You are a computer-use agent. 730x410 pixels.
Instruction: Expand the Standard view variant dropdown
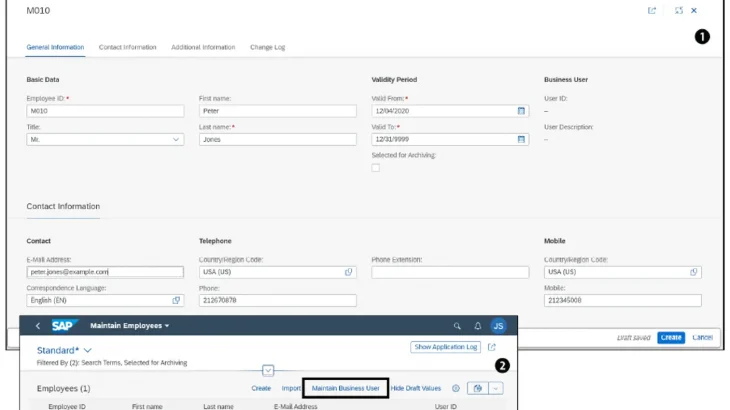pyautogui.click(x=88, y=350)
